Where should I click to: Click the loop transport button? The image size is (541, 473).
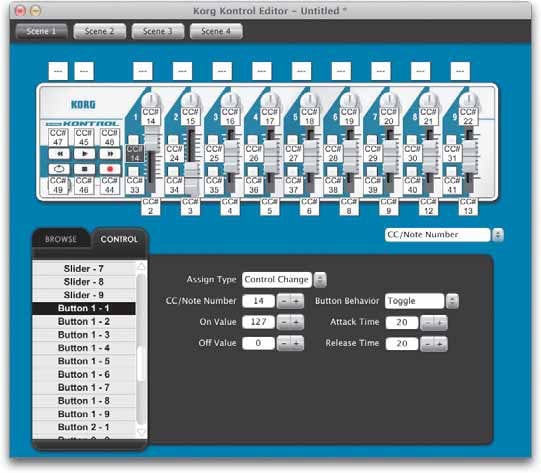59,169
